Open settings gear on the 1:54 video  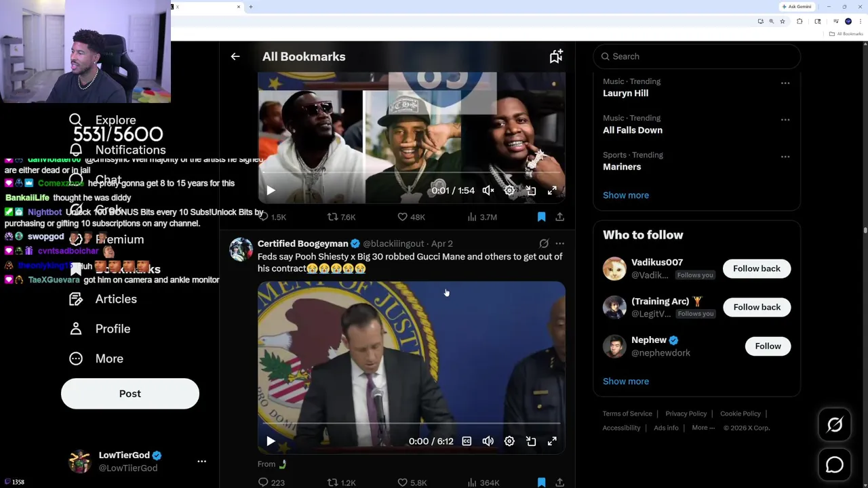pyautogui.click(x=509, y=190)
